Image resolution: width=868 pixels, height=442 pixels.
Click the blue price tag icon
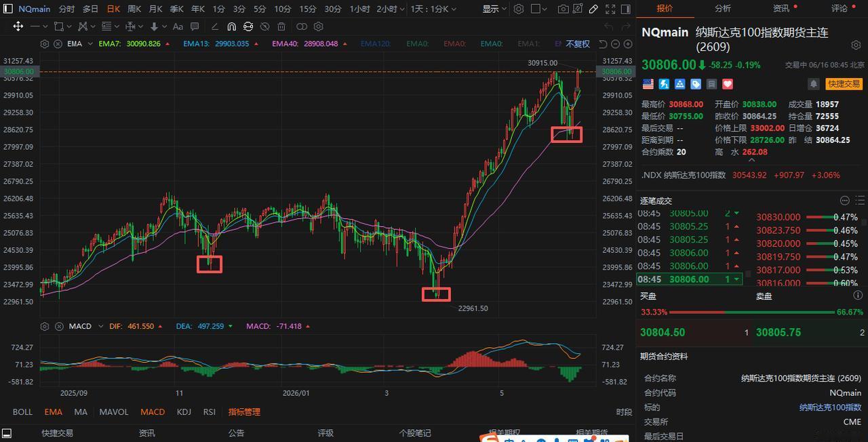click(696, 84)
